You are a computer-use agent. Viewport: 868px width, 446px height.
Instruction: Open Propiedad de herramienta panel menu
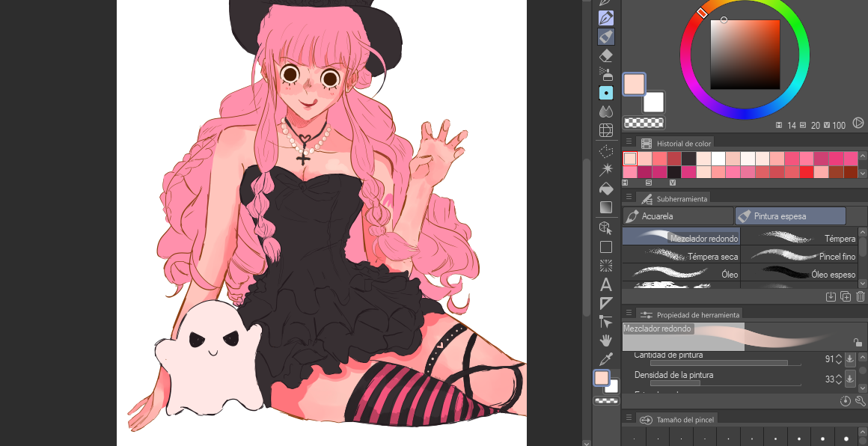point(629,314)
